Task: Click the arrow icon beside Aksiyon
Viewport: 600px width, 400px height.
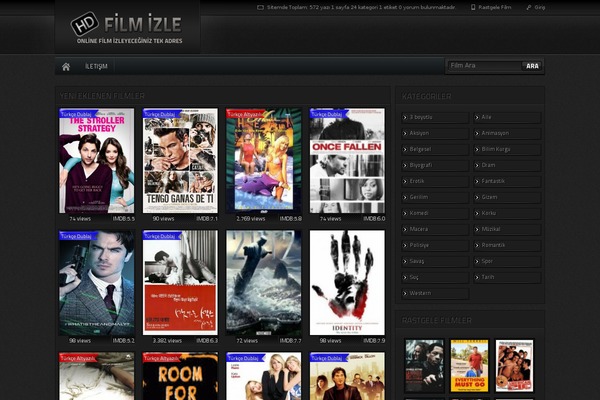Action: pyautogui.click(x=405, y=134)
